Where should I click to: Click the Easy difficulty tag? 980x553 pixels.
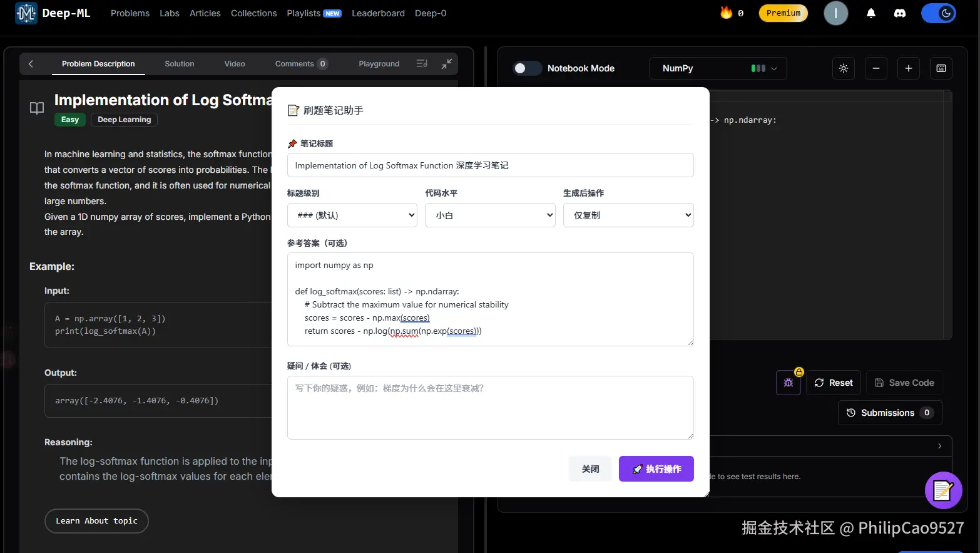(70, 120)
